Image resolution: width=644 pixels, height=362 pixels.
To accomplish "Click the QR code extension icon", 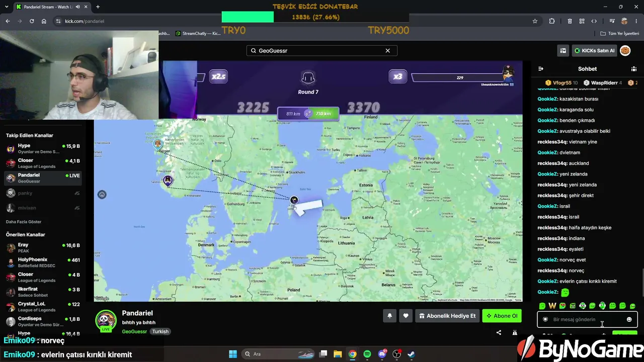I will [582, 21].
